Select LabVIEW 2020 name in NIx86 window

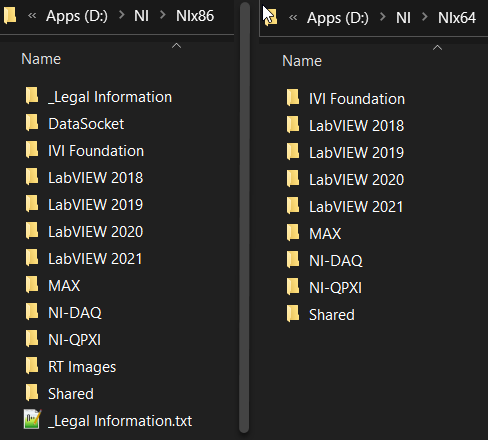(x=96, y=232)
